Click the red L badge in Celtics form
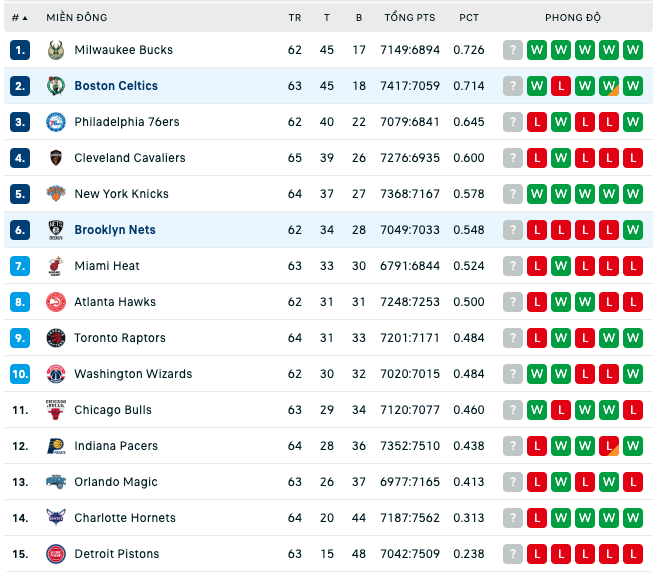 coord(561,86)
